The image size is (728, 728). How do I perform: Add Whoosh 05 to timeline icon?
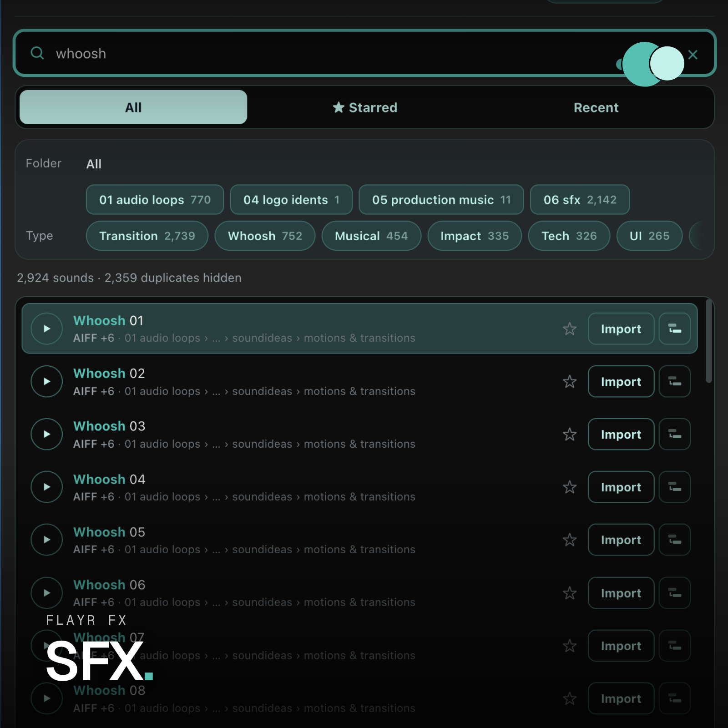pos(675,540)
